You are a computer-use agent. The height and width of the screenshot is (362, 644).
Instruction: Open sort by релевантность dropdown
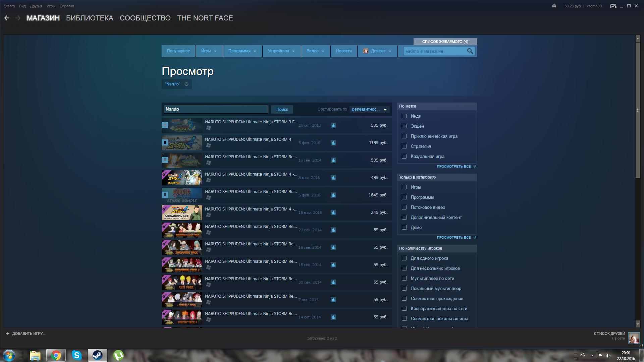coord(369,109)
